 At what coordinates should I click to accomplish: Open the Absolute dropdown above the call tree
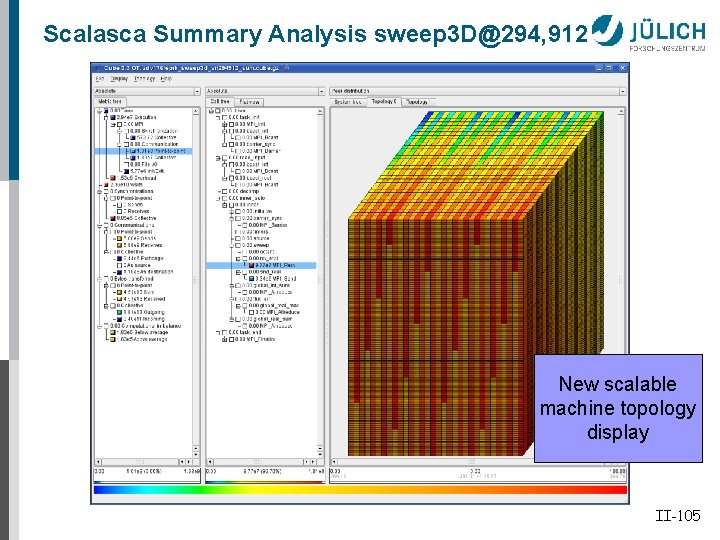click(265, 91)
